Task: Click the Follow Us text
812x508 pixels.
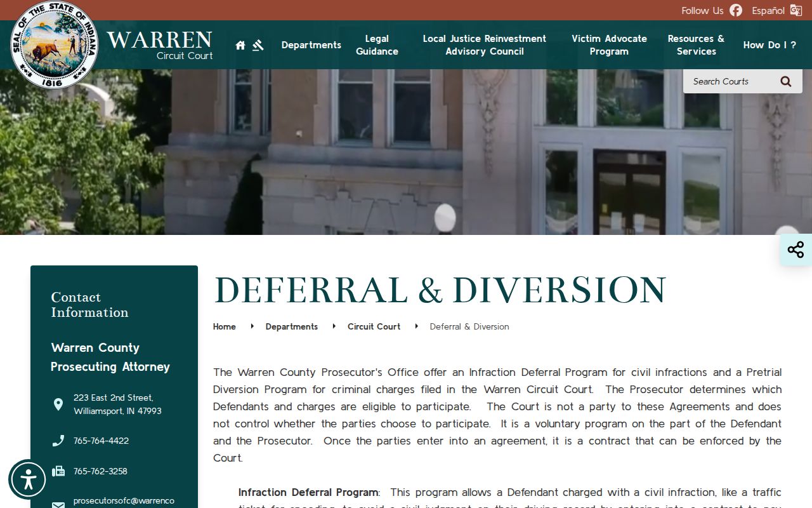Action: [702, 10]
